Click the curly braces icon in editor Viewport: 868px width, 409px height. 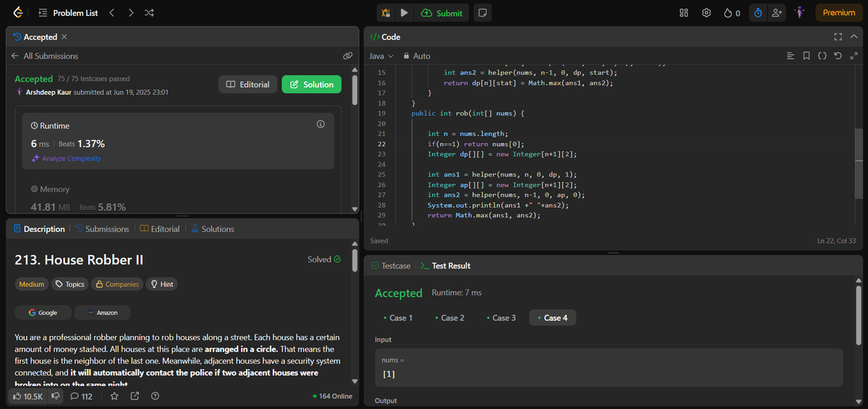coord(822,56)
